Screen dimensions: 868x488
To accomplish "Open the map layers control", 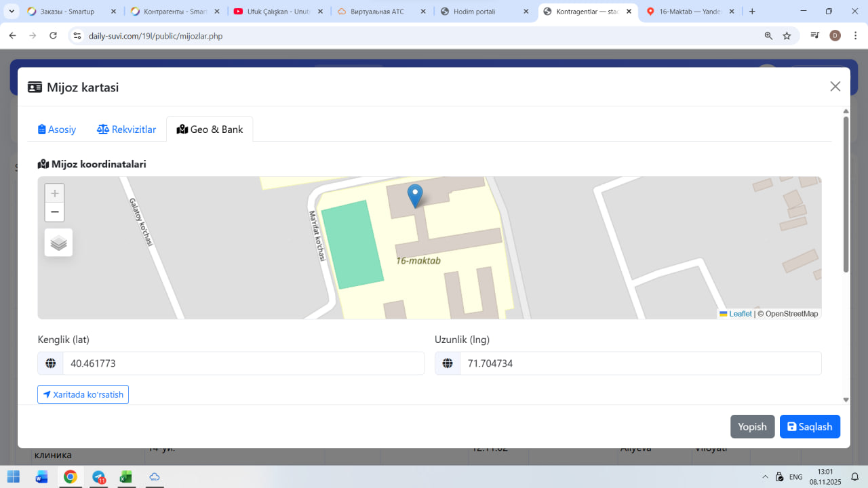I will 58,243.
